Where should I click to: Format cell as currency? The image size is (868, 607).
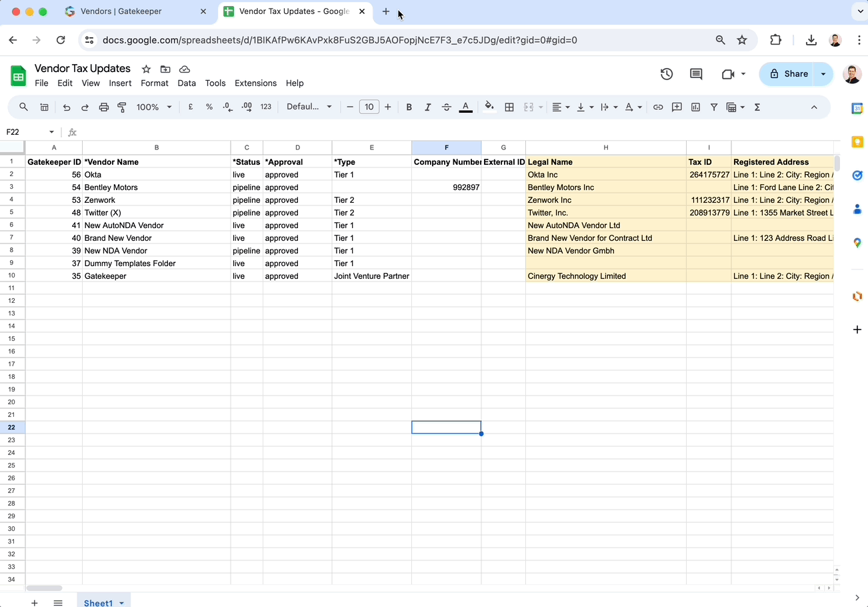190,107
